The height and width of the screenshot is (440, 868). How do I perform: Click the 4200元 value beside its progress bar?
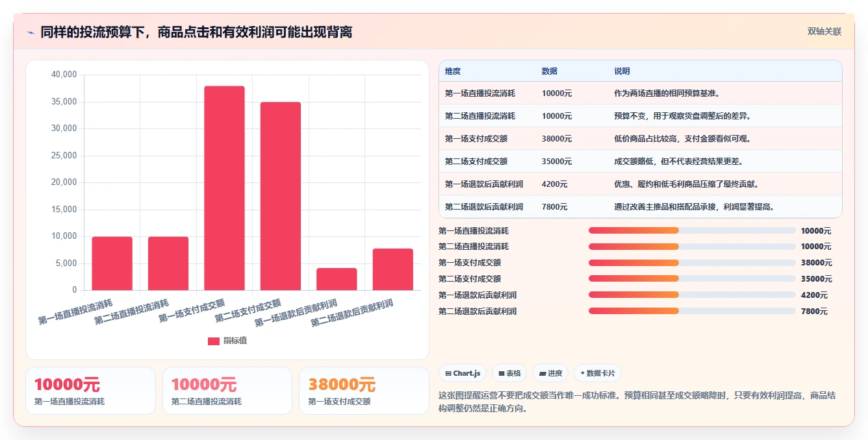pyautogui.click(x=814, y=295)
